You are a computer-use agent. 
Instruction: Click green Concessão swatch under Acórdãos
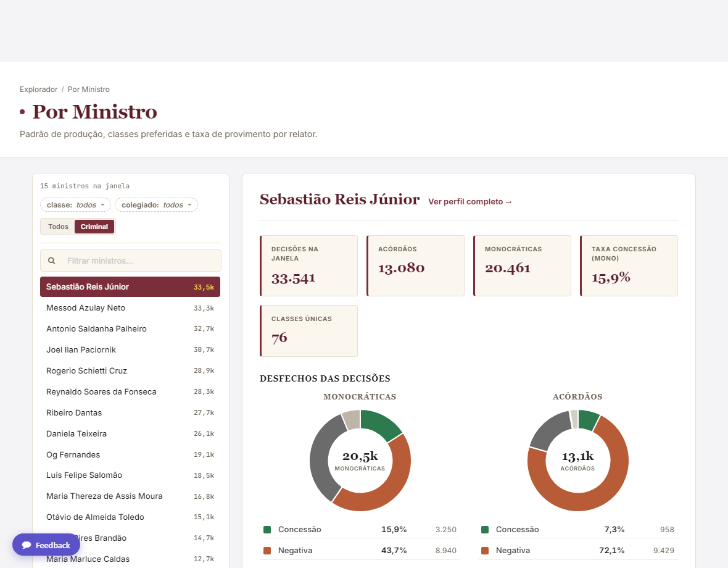click(485, 530)
